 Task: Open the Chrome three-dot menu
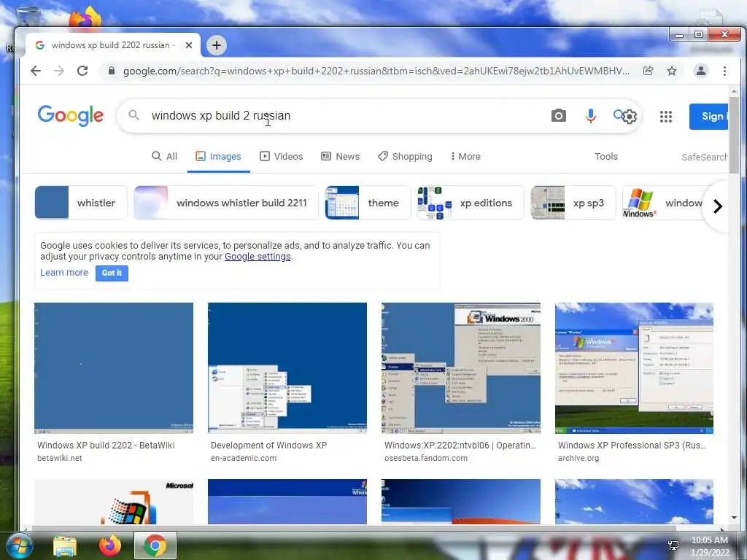click(x=724, y=71)
